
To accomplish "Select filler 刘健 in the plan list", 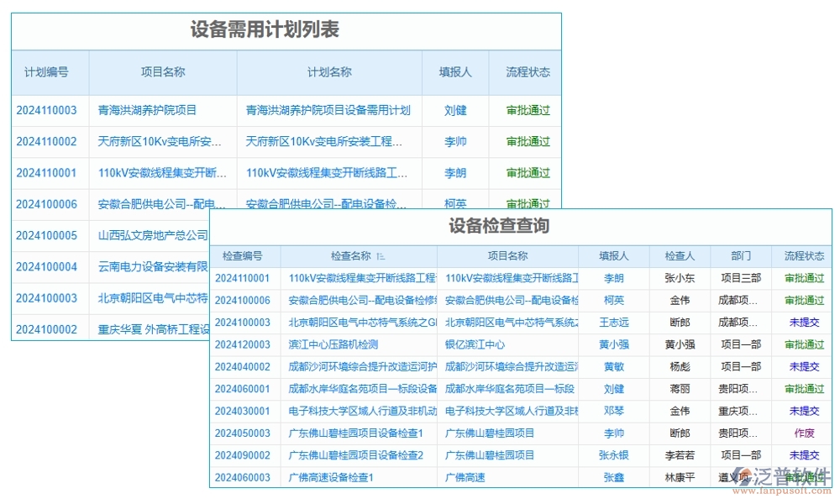I will point(455,110).
